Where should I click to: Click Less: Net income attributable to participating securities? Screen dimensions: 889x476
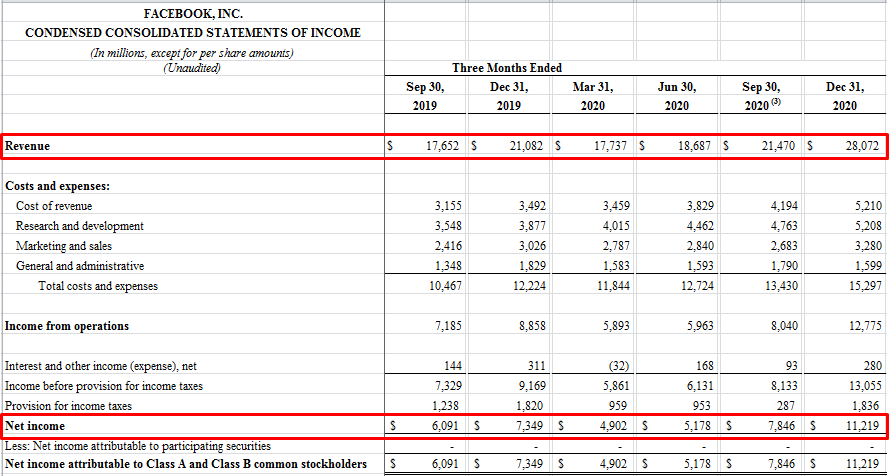(137, 446)
